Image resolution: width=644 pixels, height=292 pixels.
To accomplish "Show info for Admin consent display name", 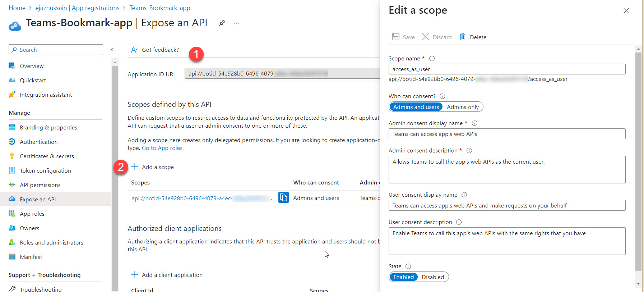I will [474, 123].
